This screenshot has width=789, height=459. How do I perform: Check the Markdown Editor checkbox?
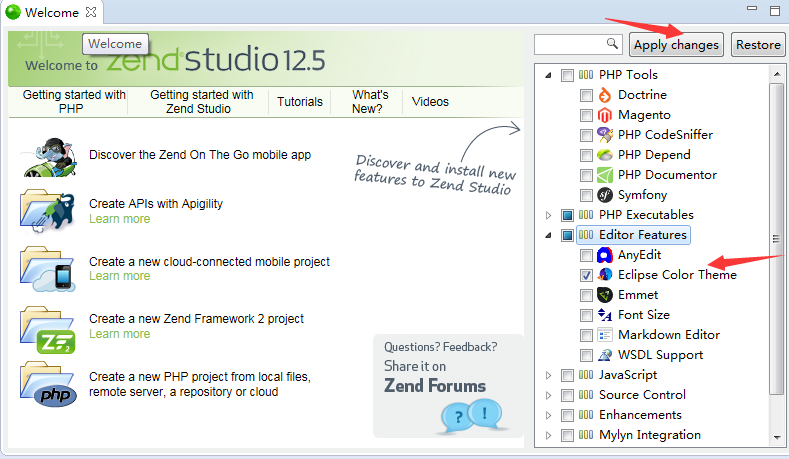click(586, 335)
